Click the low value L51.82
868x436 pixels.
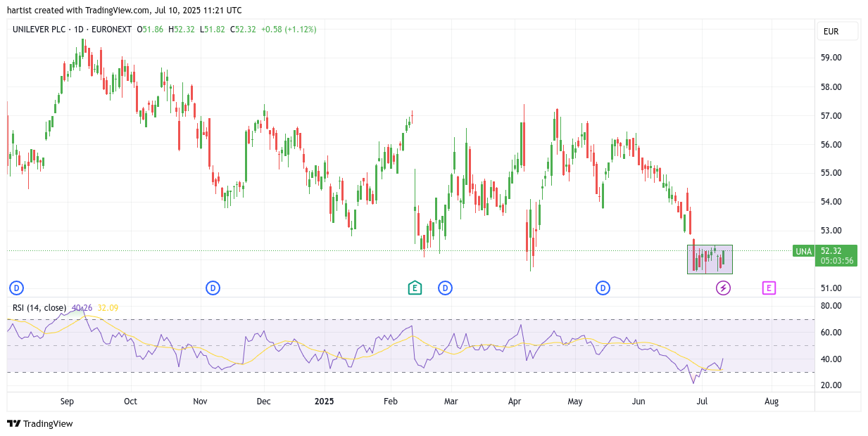point(213,30)
